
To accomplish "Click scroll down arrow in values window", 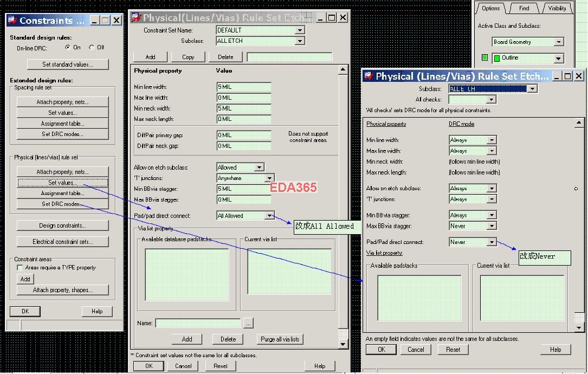I will coord(343,344).
